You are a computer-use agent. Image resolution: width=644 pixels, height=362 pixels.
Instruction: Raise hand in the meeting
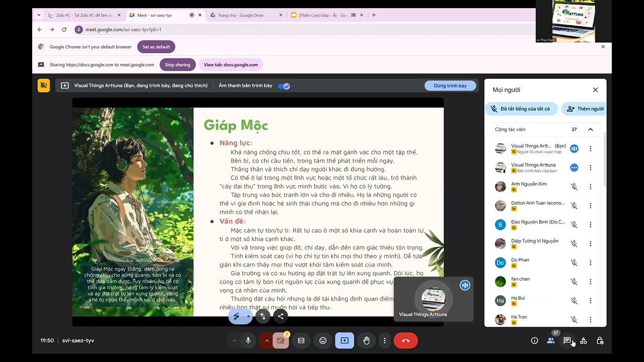click(366, 340)
